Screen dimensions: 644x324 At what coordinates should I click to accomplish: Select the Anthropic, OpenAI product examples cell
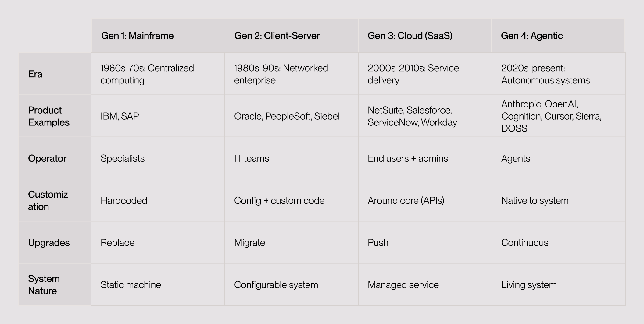tap(551, 116)
